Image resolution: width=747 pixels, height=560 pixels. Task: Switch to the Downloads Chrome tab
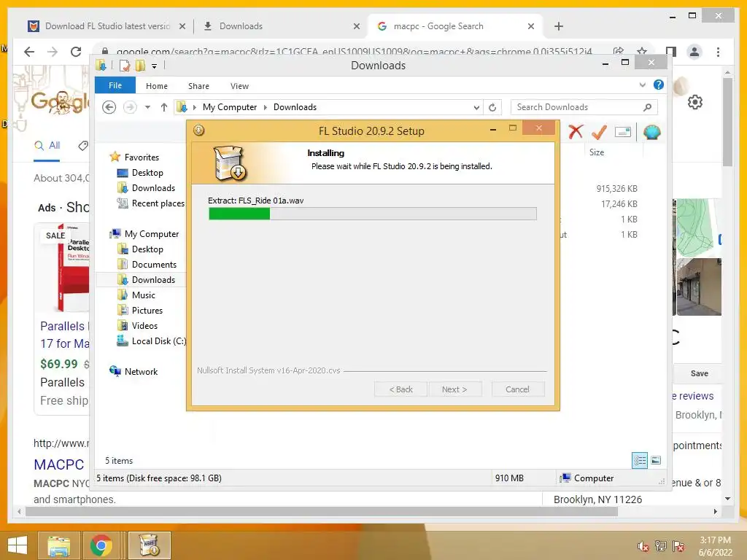point(241,26)
